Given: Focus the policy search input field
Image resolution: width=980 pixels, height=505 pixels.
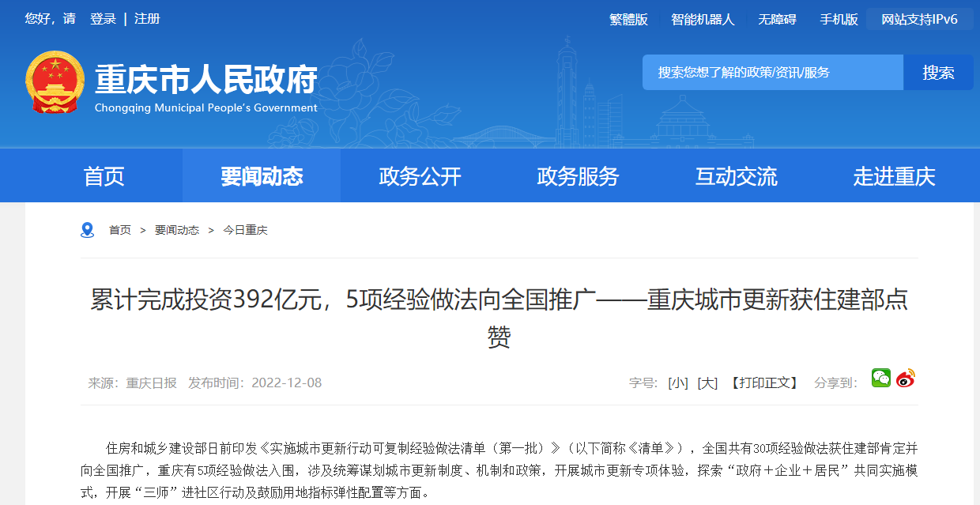Looking at the screenshot, I should (773, 73).
